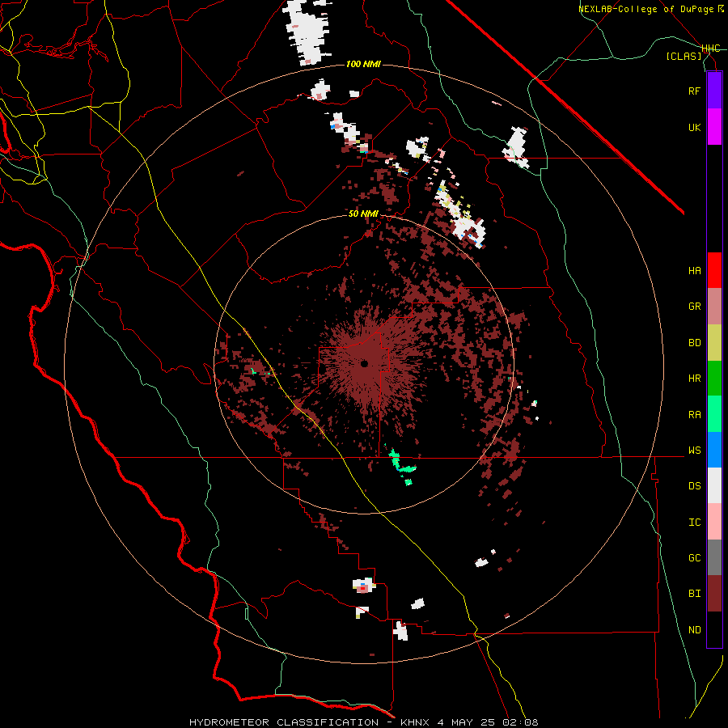Click the UK magenta legend swatch
The width and height of the screenshot is (728, 728).
pyautogui.click(x=714, y=127)
